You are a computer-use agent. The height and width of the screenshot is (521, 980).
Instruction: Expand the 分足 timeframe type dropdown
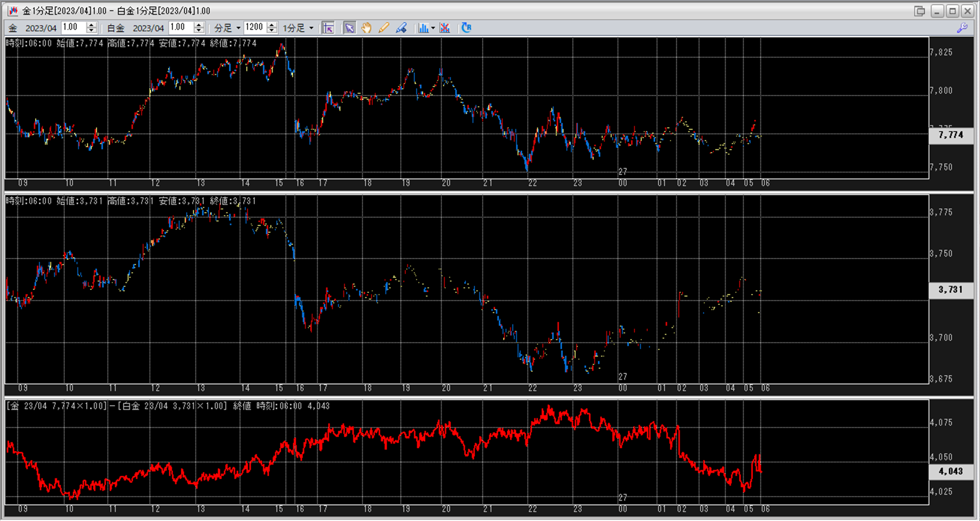(238, 28)
